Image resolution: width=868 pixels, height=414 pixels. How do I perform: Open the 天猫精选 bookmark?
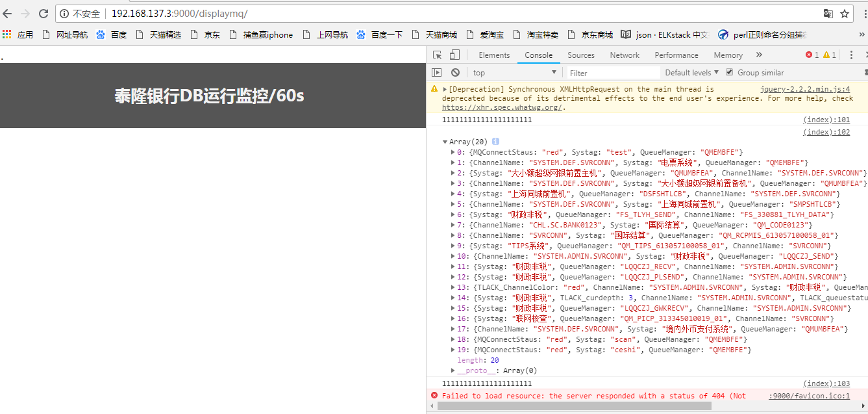[x=158, y=34]
